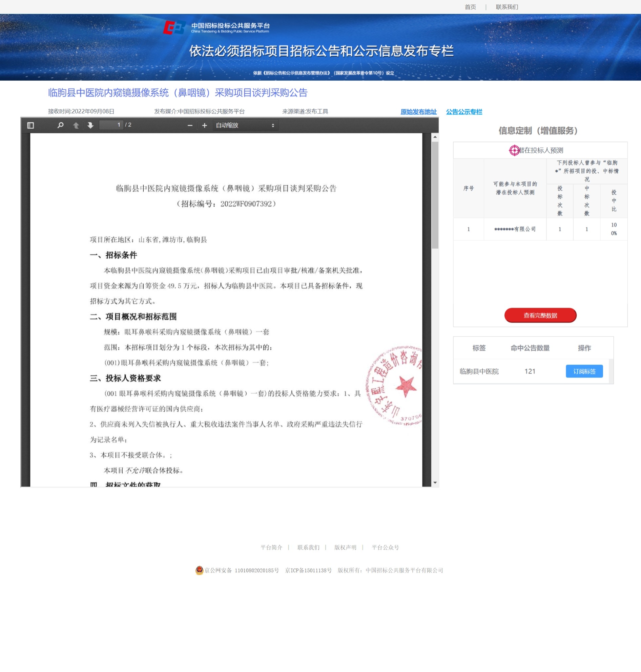The image size is (641, 672).
Task: Click PDF scrollbar up arrow
Action: click(435, 136)
